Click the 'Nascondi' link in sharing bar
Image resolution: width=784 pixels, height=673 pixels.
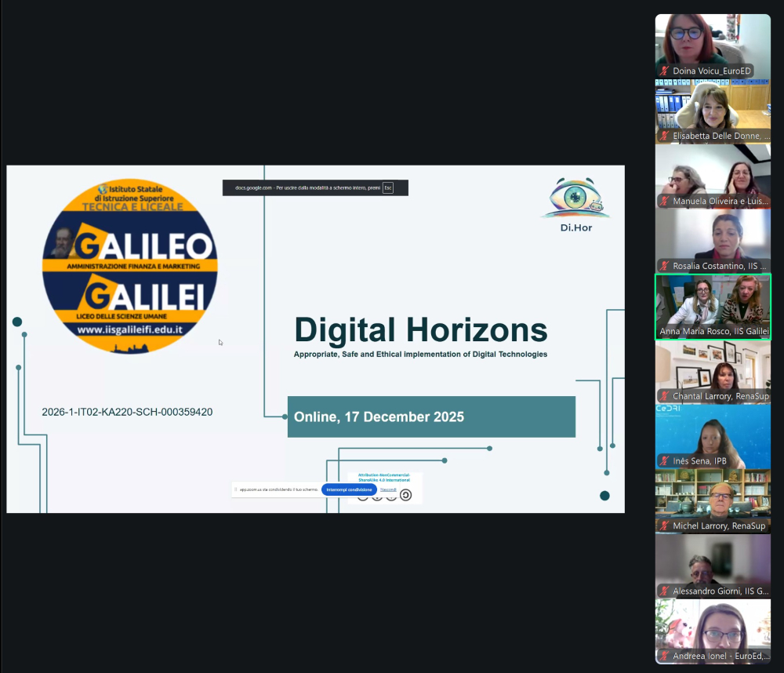(x=388, y=489)
